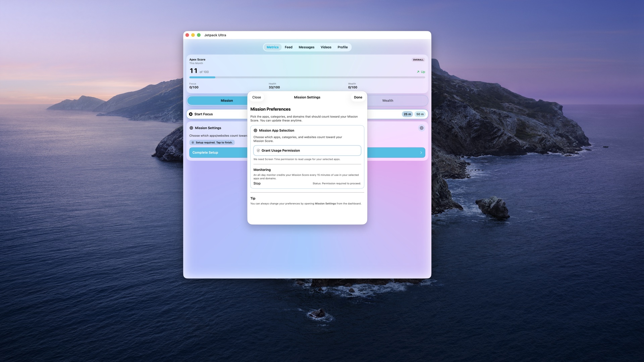Click the Start Focus label

click(x=204, y=114)
